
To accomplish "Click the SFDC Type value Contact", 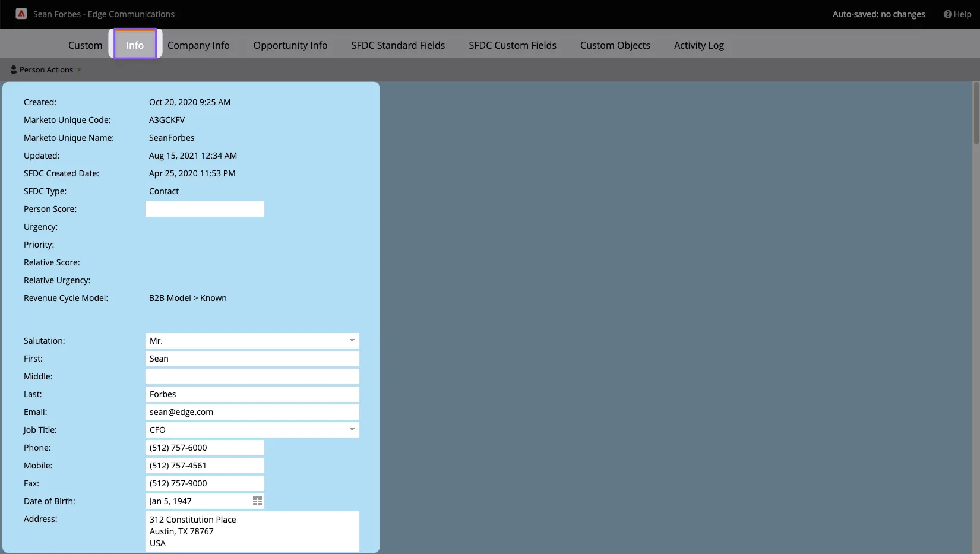I will (164, 191).
